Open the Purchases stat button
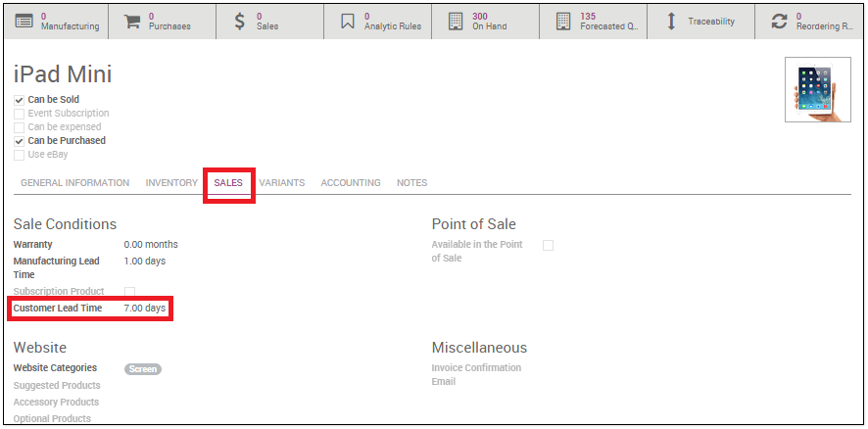The height and width of the screenshot is (429, 868). (163, 23)
